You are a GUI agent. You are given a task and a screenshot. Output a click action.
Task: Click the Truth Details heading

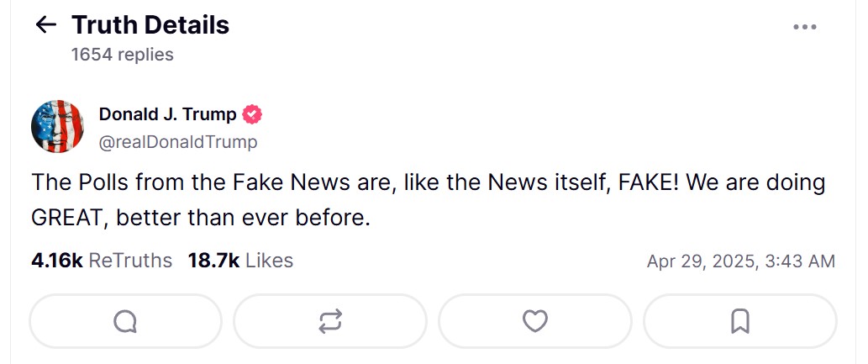tap(150, 25)
